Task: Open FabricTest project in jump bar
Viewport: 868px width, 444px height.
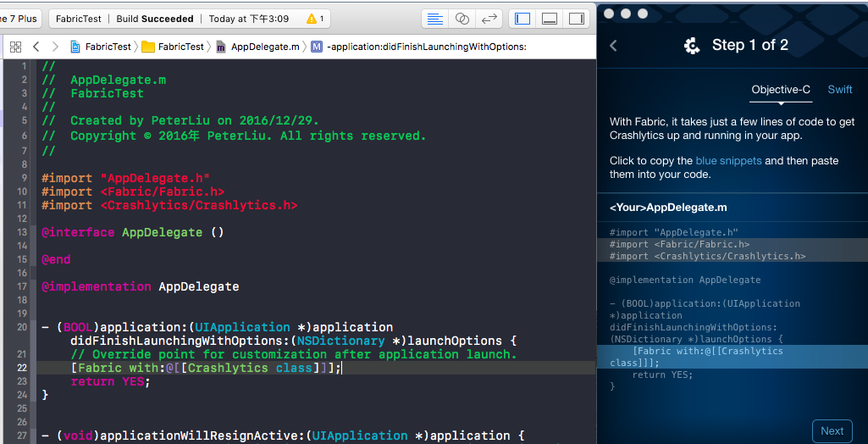Action: click(x=100, y=47)
